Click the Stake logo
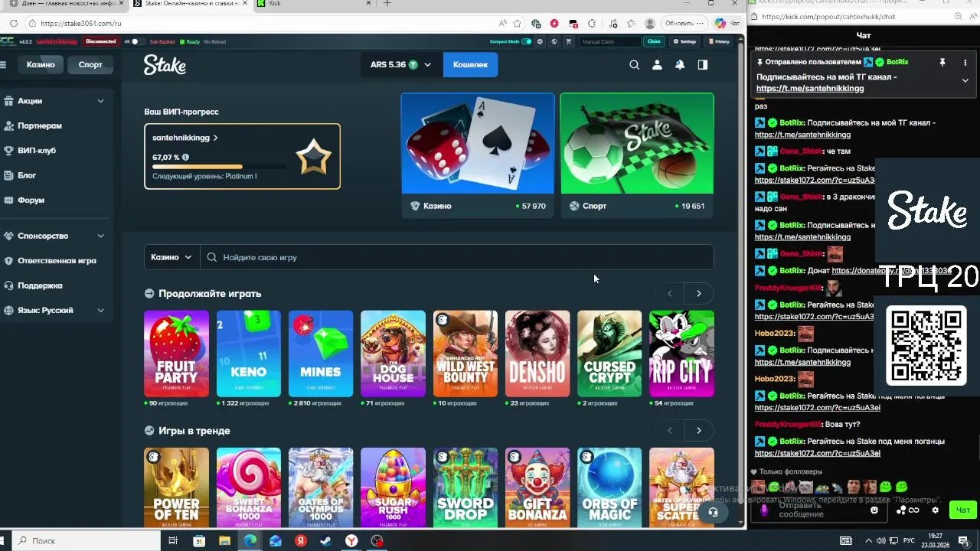Image resolution: width=980 pixels, height=551 pixels. coord(165,65)
